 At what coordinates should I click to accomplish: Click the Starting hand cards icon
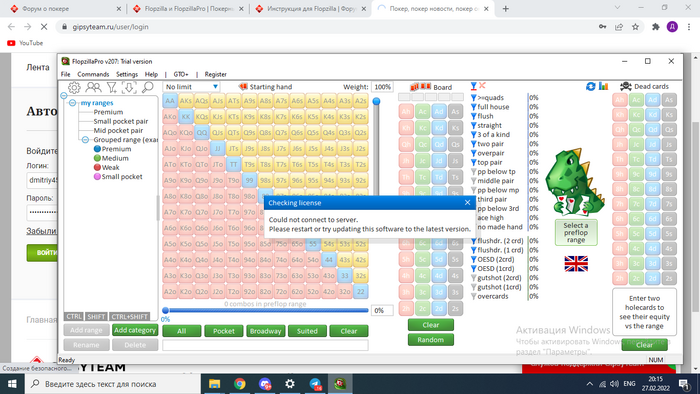[x=243, y=87]
